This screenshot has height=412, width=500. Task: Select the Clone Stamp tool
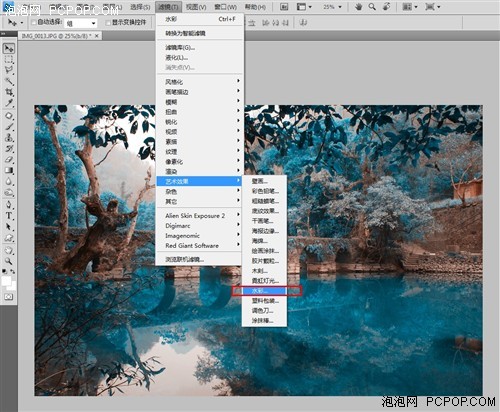click(9, 138)
